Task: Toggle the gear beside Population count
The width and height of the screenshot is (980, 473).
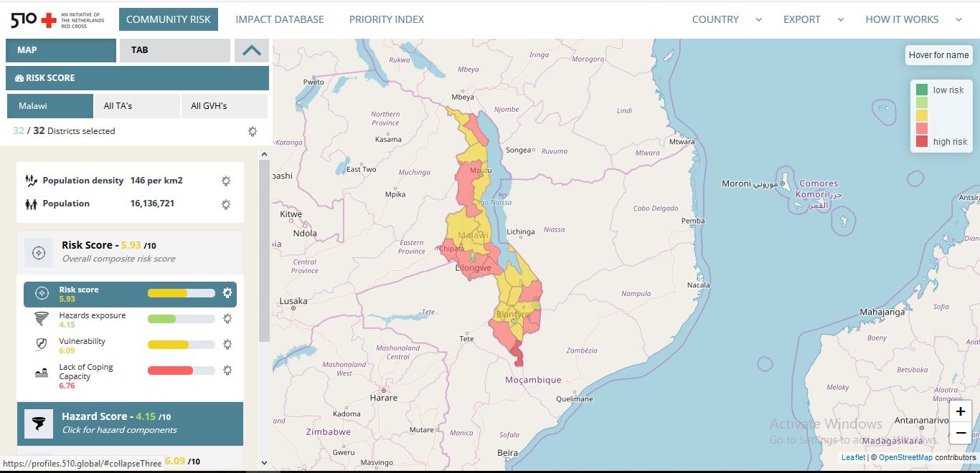Action: point(226,205)
